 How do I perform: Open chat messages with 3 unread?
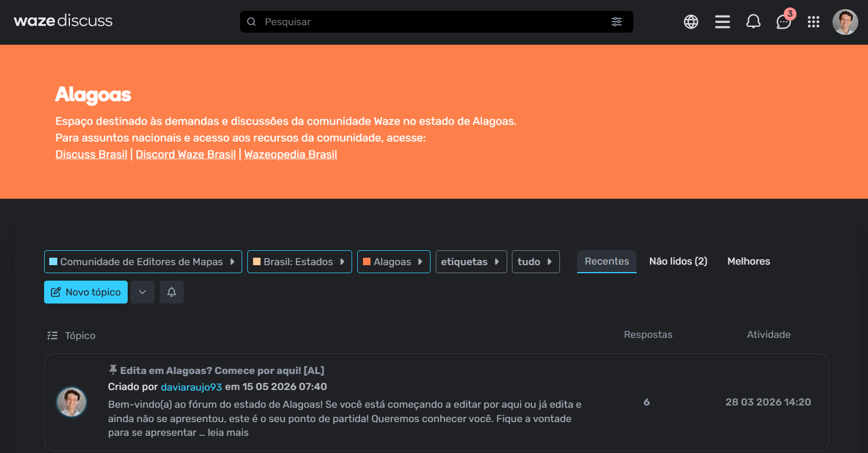click(784, 22)
